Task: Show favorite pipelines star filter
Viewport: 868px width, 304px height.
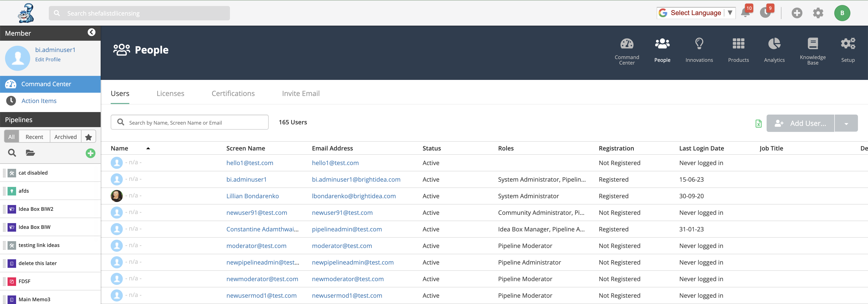Action: pyautogui.click(x=89, y=137)
